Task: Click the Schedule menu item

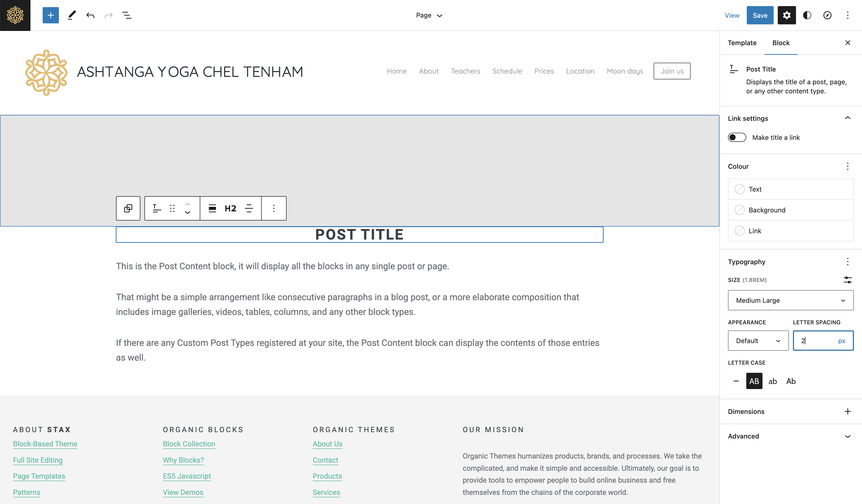Action: tap(507, 71)
